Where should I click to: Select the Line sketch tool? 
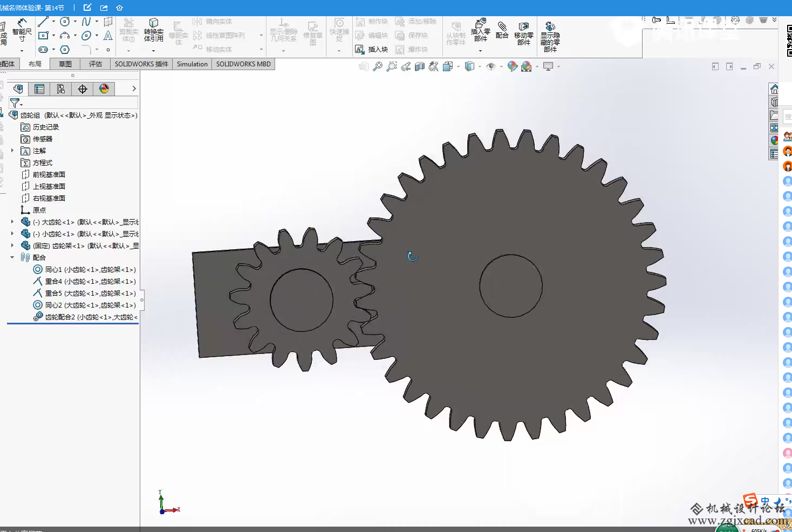click(x=43, y=22)
